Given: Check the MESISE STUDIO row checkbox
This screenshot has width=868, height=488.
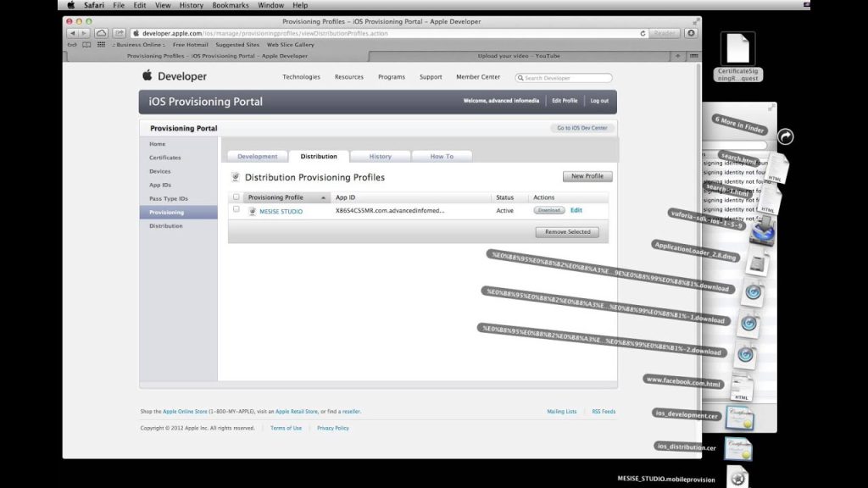Looking at the screenshot, I should [x=236, y=209].
